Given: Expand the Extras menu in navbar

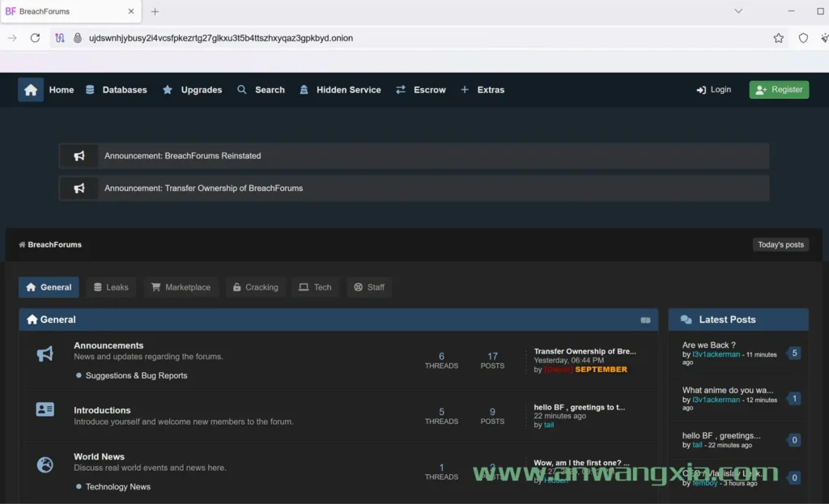Looking at the screenshot, I should 483,90.
